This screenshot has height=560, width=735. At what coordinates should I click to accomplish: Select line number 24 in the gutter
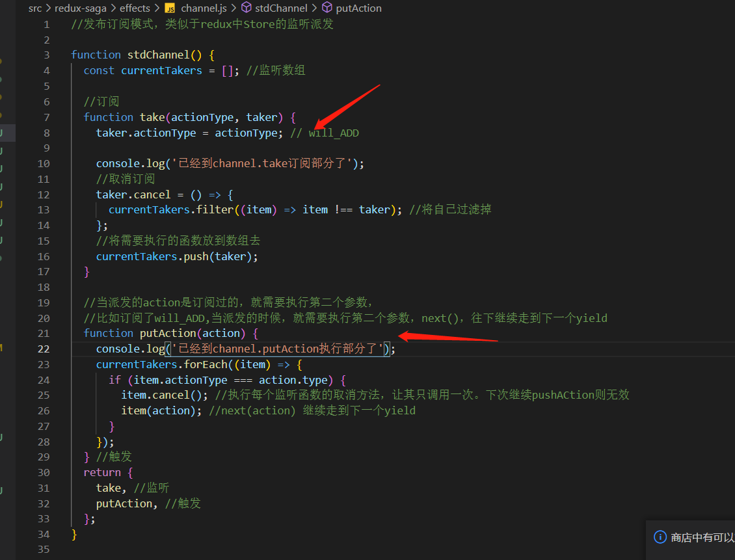[x=44, y=380]
